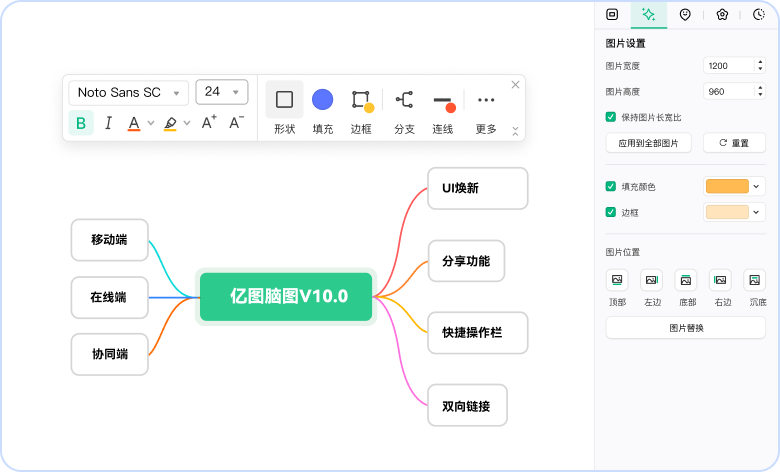Viewport: 780px width, 472px height.
Task: Open the font size 24 dropdown
Action: tap(222, 92)
